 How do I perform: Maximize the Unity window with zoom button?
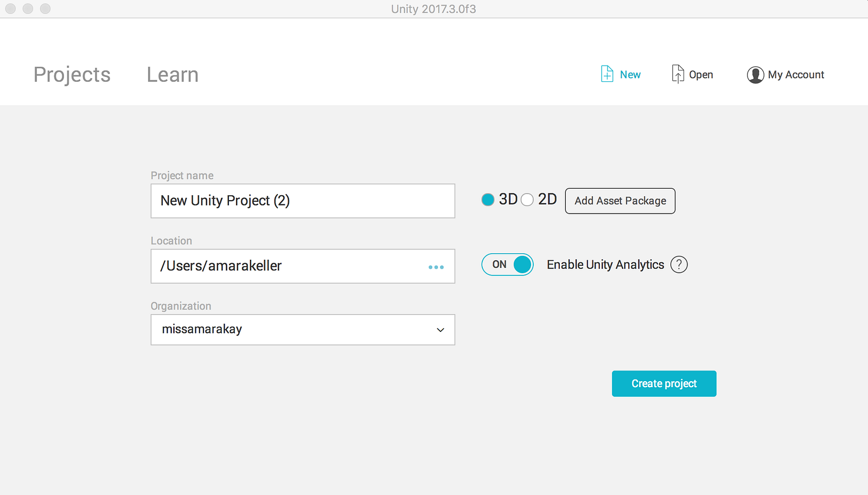46,9
